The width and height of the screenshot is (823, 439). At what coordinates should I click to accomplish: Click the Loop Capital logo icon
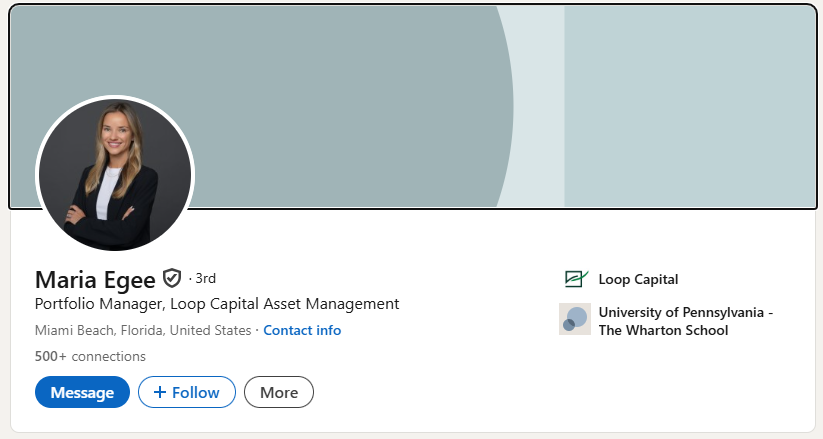pos(574,279)
